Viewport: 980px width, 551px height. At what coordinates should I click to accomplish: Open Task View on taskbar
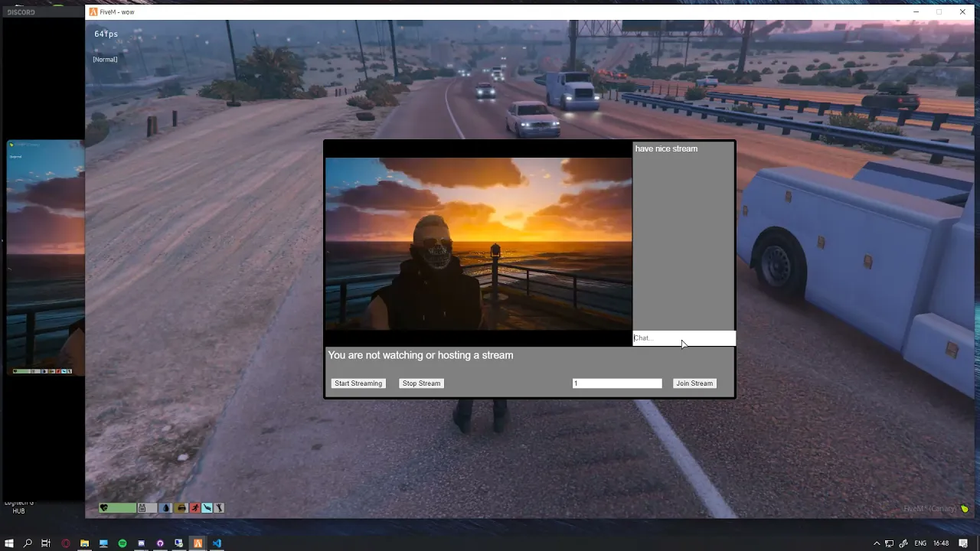[46, 543]
